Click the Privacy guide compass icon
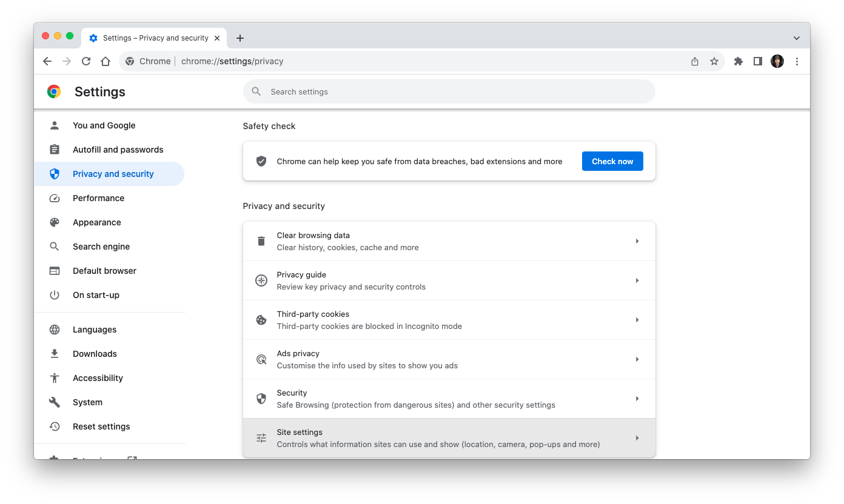Viewport: 844px width, 504px height. [261, 280]
